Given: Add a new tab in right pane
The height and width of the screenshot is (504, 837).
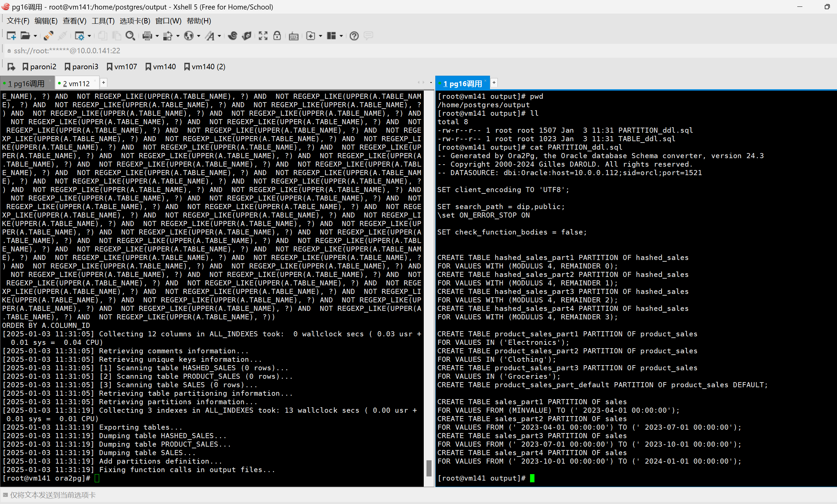Looking at the screenshot, I should pyautogui.click(x=494, y=82).
